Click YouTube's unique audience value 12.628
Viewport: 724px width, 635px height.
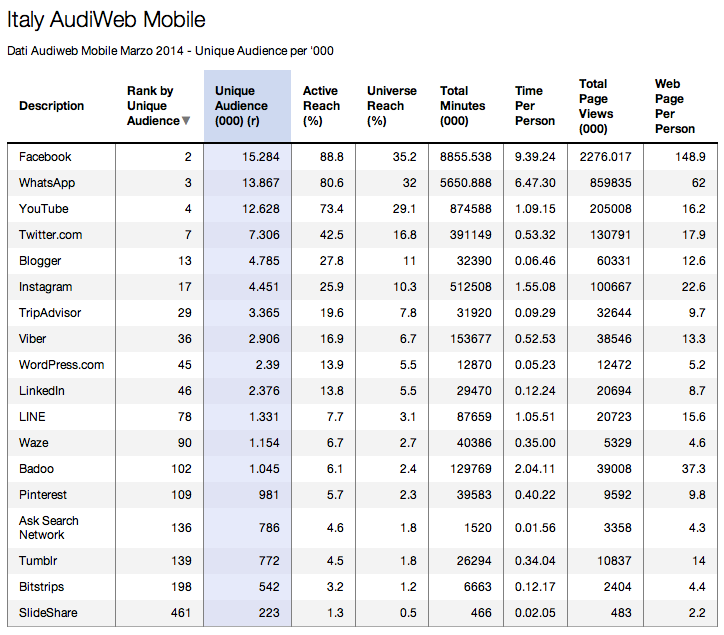pos(260,209)
